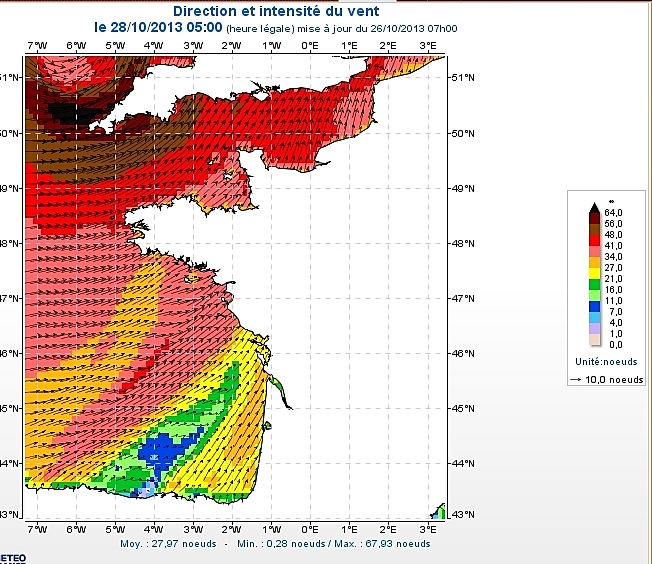652x564 pixels.
Task: Select the dark blue legend swatch between 7,0 and 11,0
Action: 594,307
